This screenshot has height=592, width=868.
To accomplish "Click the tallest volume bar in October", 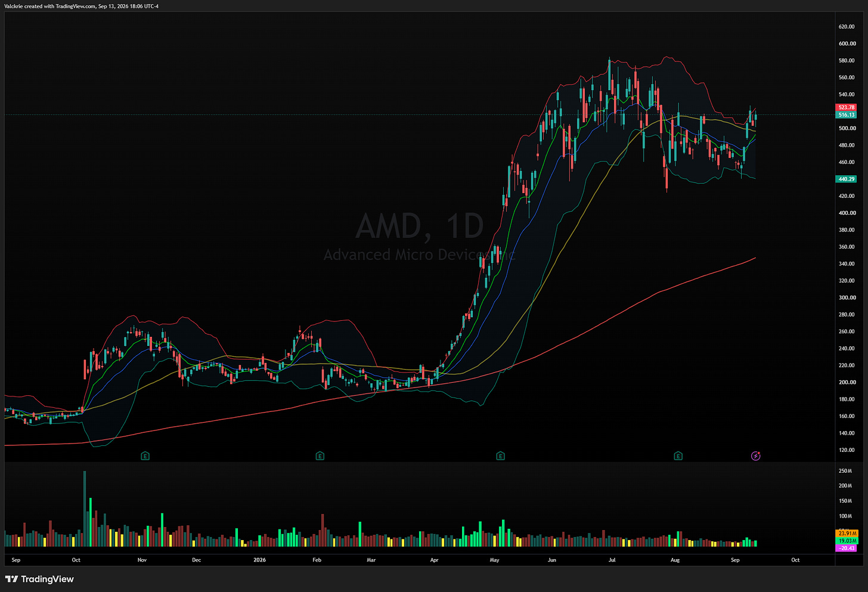I will click(x=85, y=509).
